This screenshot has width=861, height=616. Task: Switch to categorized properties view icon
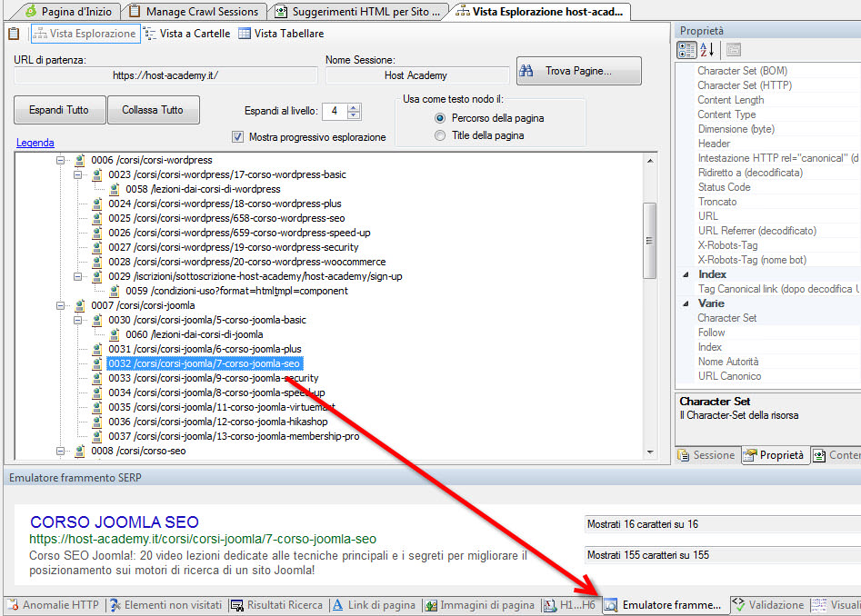point(686,49)
